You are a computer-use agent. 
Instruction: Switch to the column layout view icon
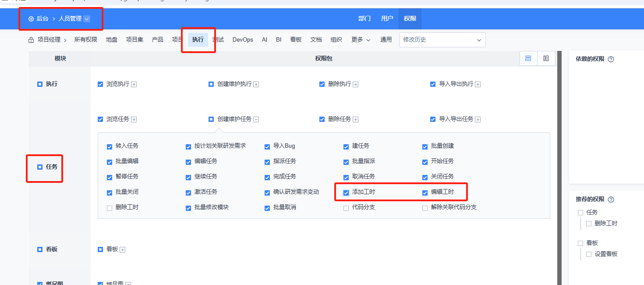[546, 58]
